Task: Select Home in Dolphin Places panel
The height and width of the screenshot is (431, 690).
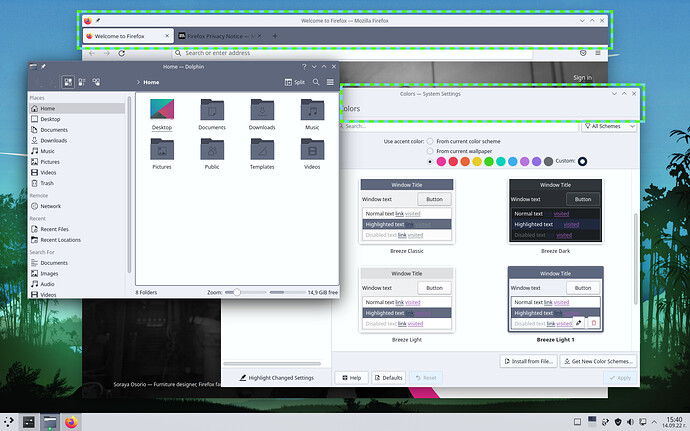Action: (77, 108)
